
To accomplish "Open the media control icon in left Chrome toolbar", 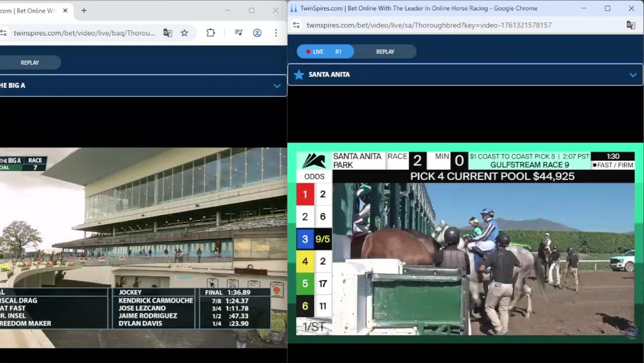I will tap(238, 33).
